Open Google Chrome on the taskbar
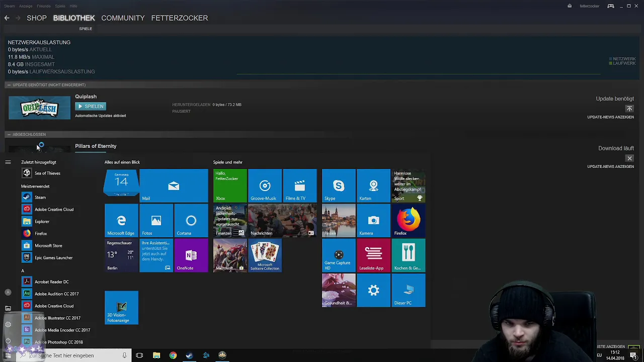This screenshot has height=362, width=644. tap(173, 355)
